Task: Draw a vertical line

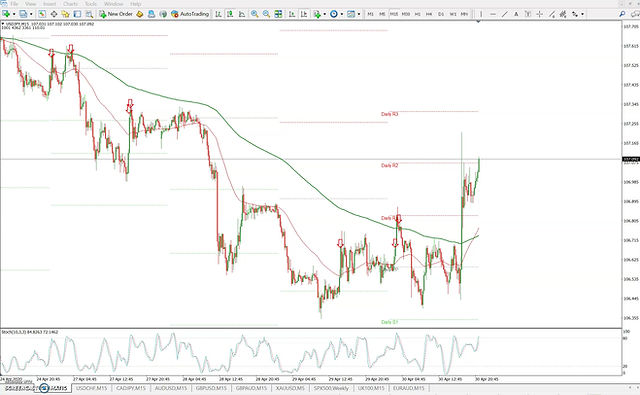Action: tap(481, 14)
